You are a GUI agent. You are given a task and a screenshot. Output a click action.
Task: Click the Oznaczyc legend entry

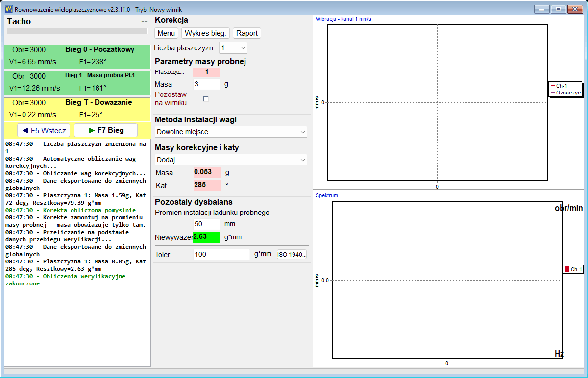[566, 92]
